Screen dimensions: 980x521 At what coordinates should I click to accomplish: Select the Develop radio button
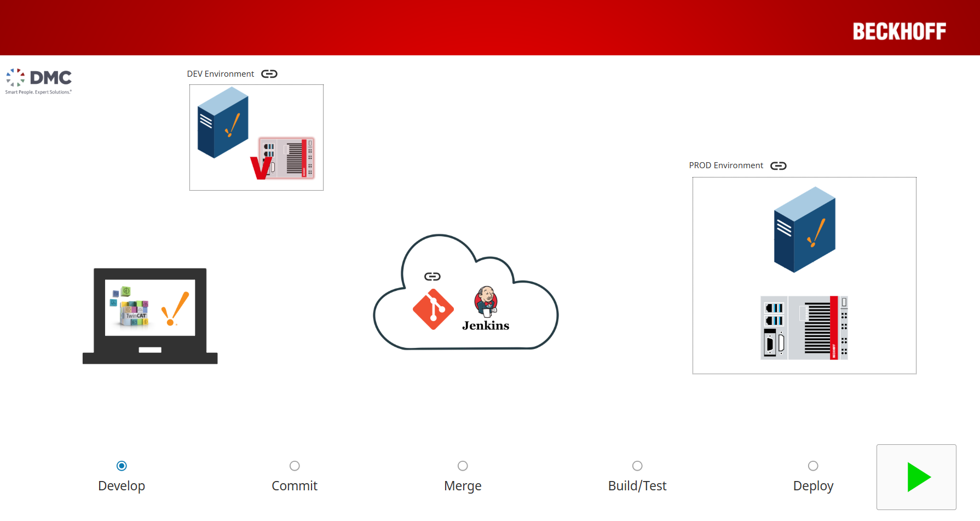coord(122,466)
